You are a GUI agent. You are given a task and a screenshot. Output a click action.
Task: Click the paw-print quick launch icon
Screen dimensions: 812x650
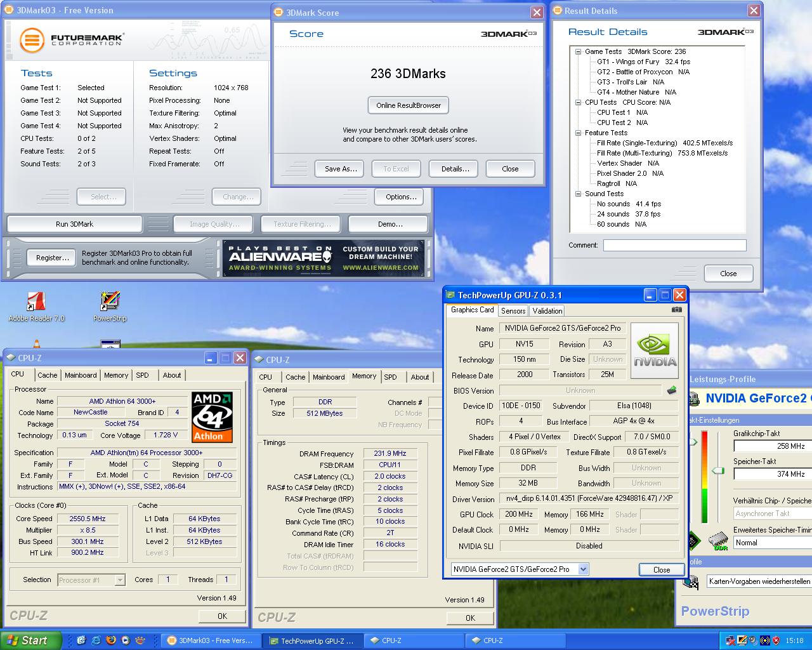click(x=140, y=640)
